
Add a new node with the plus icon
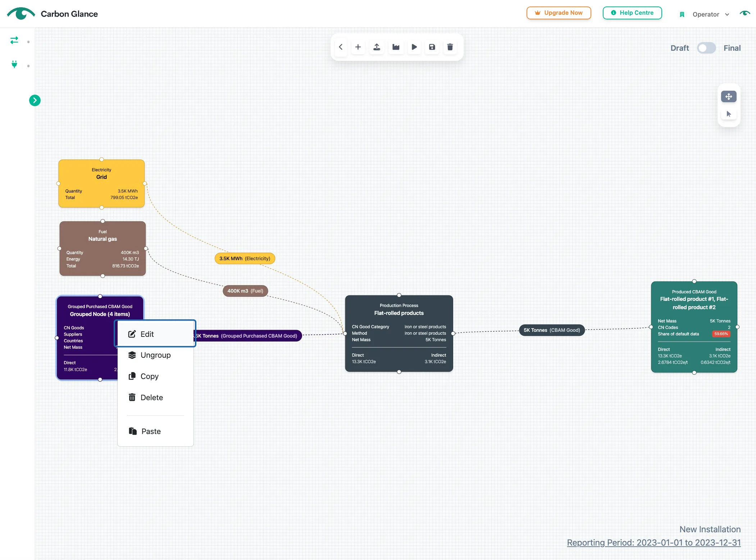point(358,47)
